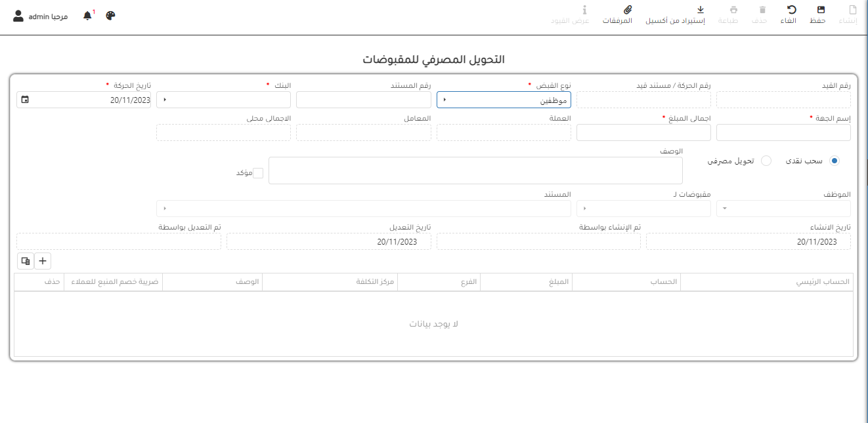The image size is (868, 423).
Task: Toggle the مؤكد checkbox
Action: pos(258,173)
